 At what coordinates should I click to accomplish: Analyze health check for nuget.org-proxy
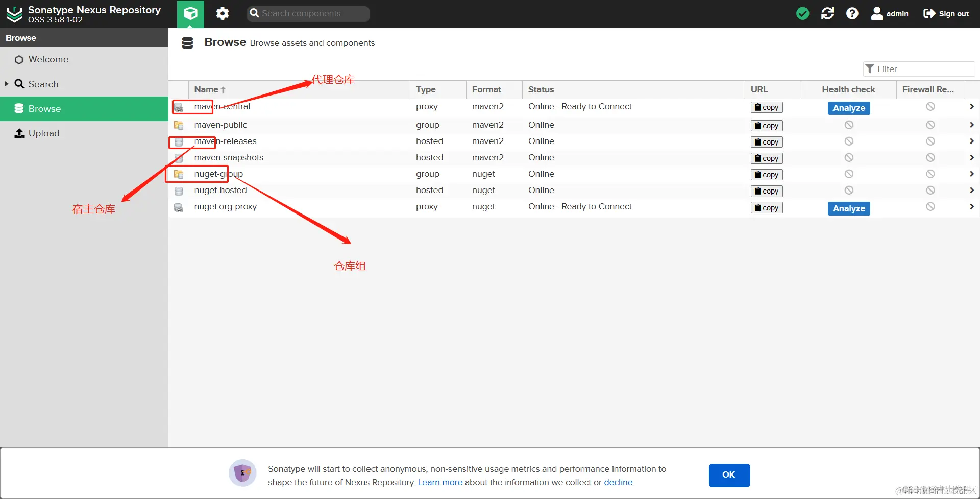click(849, 208)
